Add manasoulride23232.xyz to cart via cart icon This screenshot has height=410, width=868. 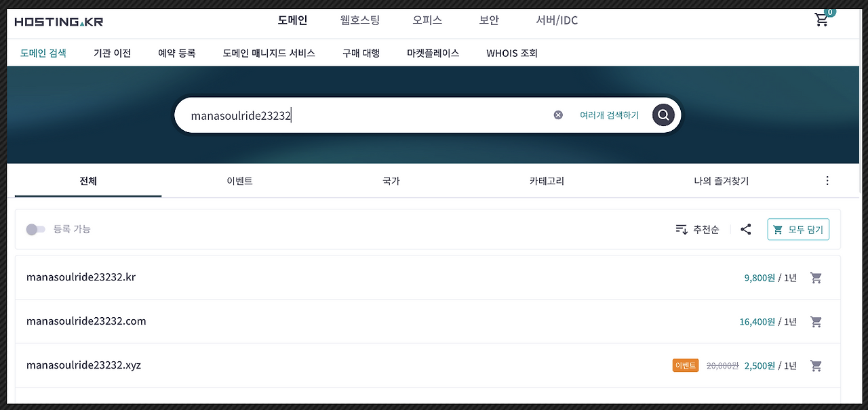816,365
